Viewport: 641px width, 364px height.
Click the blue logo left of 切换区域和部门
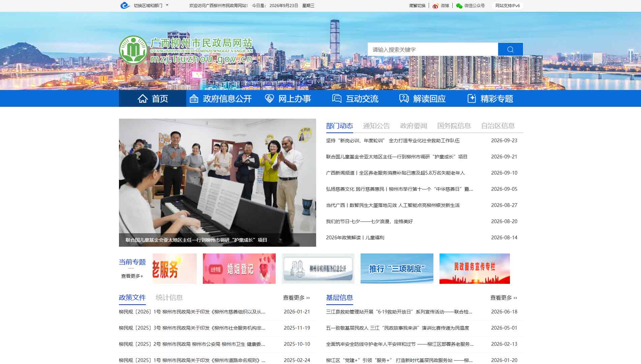(x=125, y=5)
